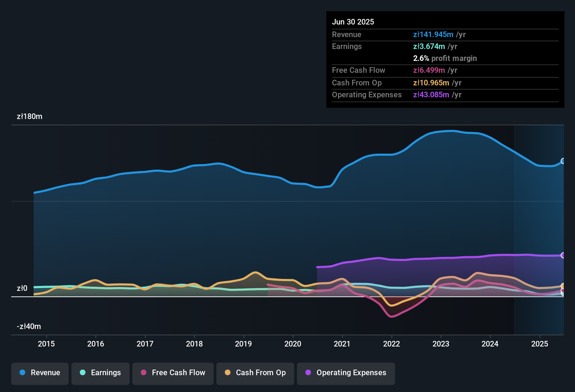Click the zł141.945m Revenue value in tooltip
575x392 pixels.
pos(433,35)
